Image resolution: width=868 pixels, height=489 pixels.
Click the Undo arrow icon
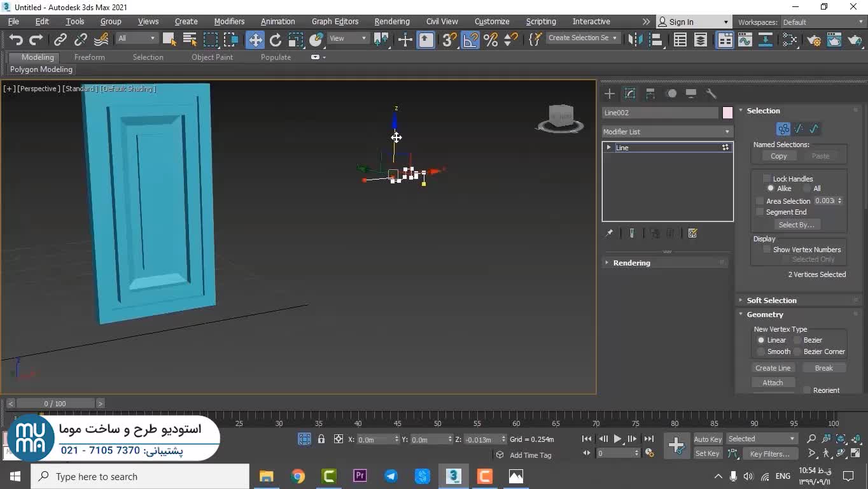[x=16, y=40]
